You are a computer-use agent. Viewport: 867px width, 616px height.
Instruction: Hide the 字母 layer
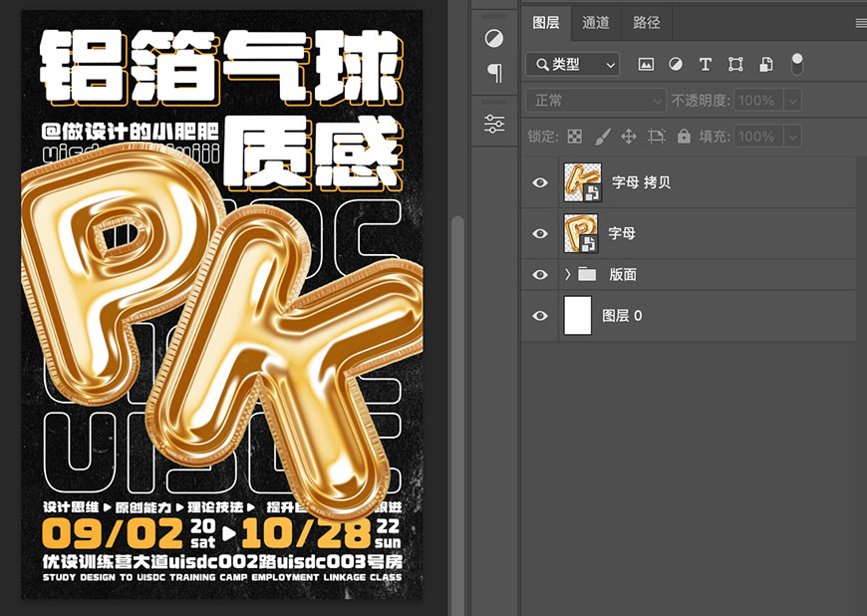[x=540, y=233]
